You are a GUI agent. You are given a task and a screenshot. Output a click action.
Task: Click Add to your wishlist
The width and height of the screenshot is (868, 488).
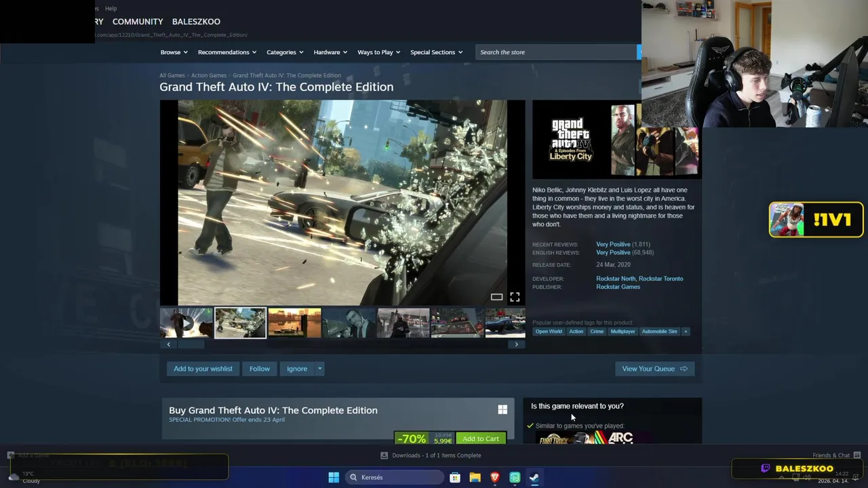pos(203,369)
